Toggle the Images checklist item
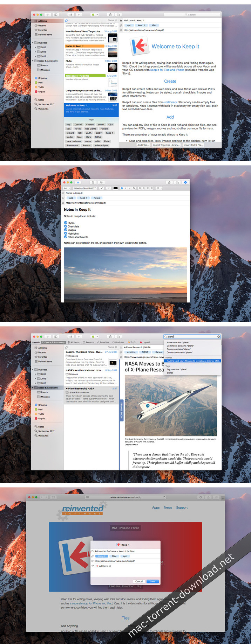The height and width of the screenshot is (644, 251). [x=66, y=230]
